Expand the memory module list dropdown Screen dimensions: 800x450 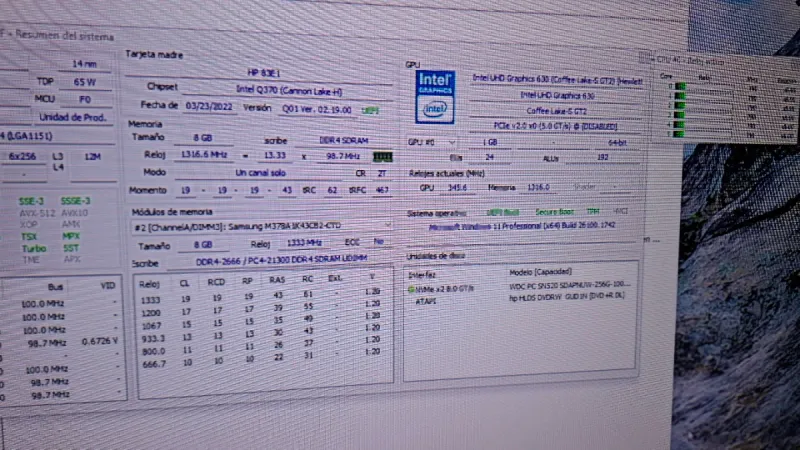click(387, 225)
